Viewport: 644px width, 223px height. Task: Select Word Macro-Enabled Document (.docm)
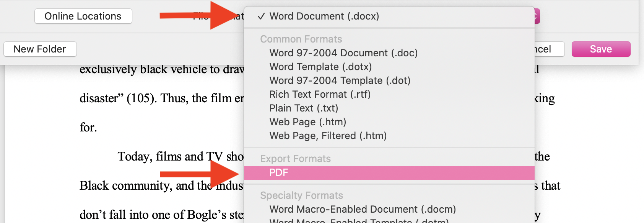pyautogui.click(x=362, y=209)
